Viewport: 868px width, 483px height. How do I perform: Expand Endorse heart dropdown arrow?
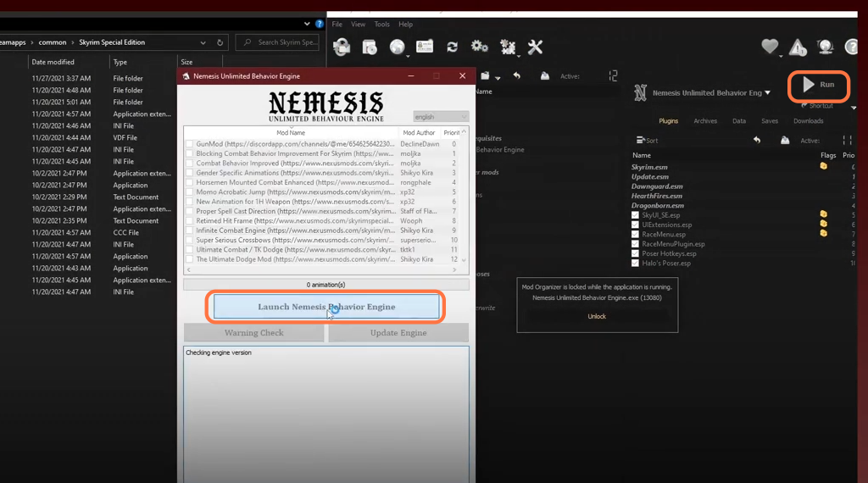pos(781,56)
